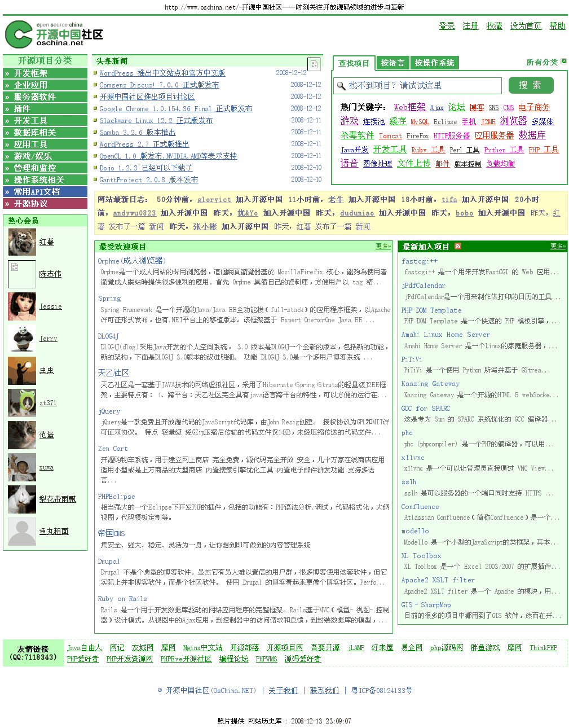The width and height of the screenshot is (569, 728).
Task: Switch to the 按操作系统 tab
Action: tap(434, 63)
